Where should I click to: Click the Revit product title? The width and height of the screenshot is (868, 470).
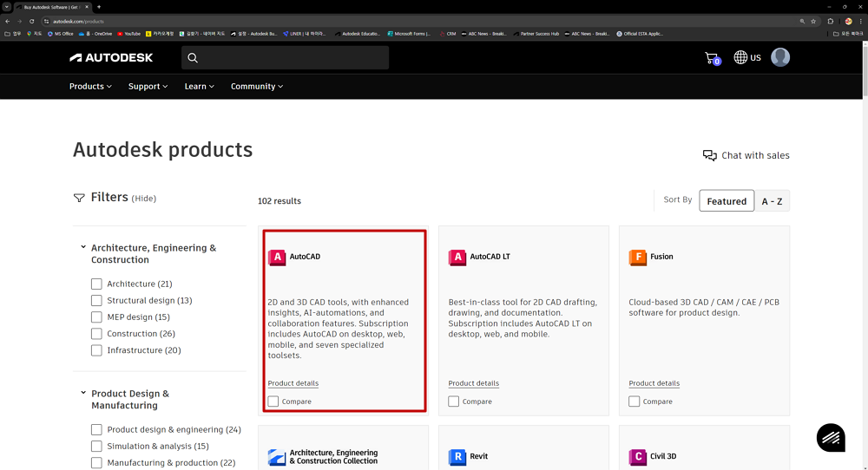coord(479,456)
